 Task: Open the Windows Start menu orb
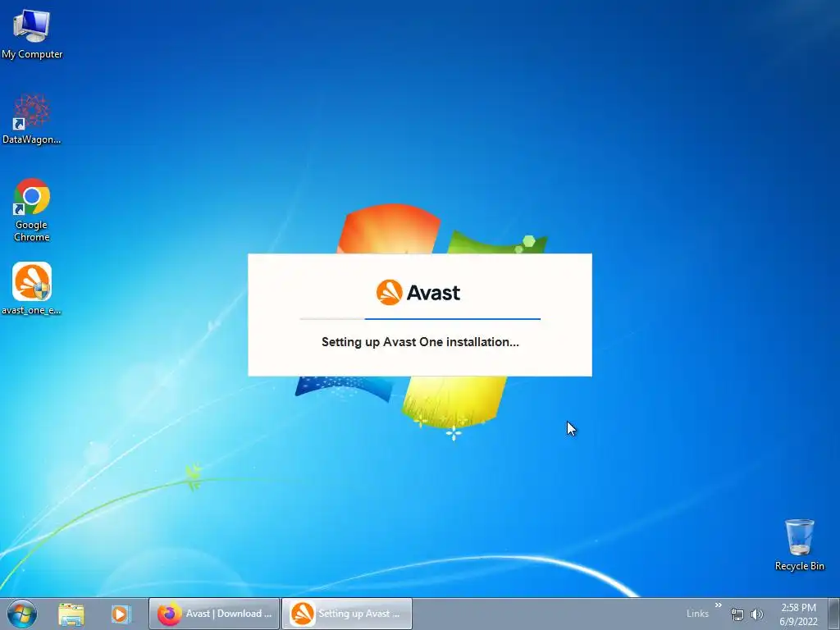pyautogui.click(x=22, y=614)
